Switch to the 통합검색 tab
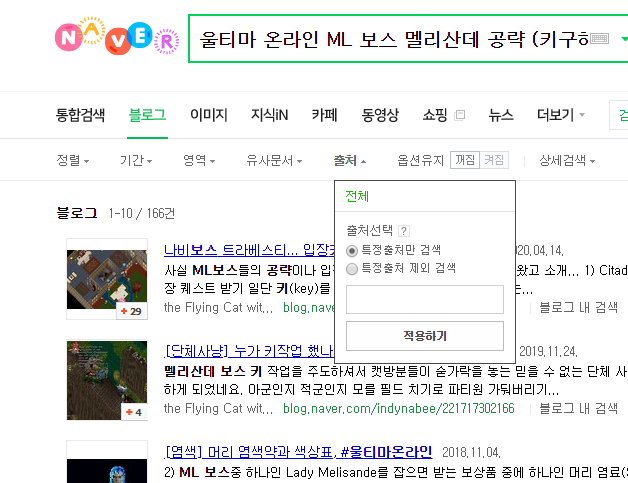This screenshot has width=628, height=483. [x=80, y=115]
